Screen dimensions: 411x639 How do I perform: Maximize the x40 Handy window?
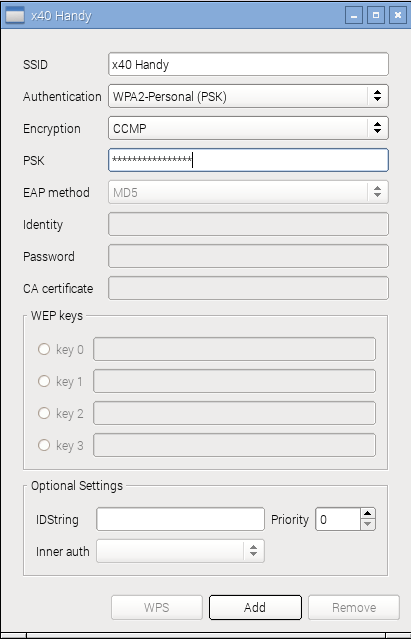[376, 15]
